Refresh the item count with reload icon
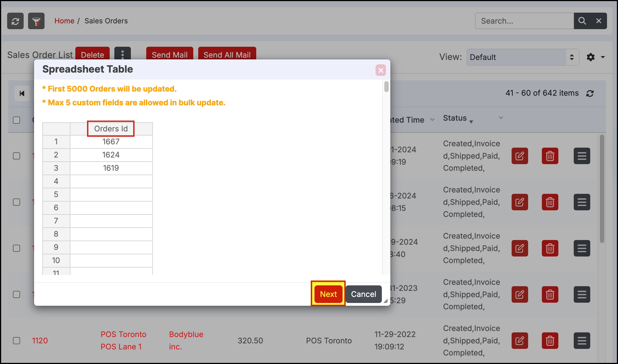 pos(590,93)
